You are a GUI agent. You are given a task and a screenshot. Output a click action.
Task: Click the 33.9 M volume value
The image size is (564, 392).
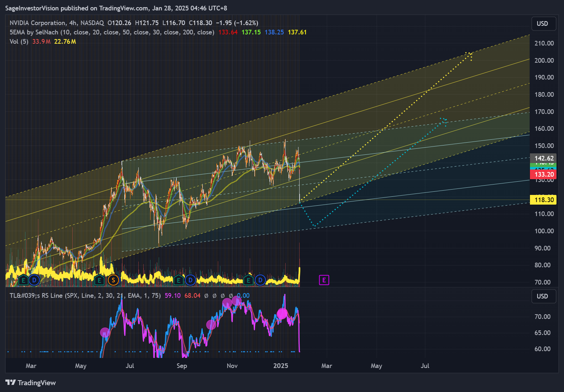[x=41, y=42]
